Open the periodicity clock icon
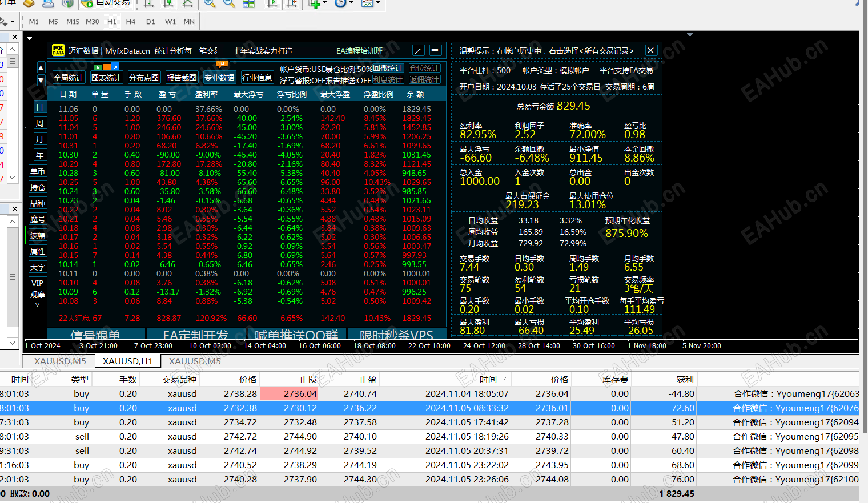Screen dimensions: 868x503 click(340, 3)
